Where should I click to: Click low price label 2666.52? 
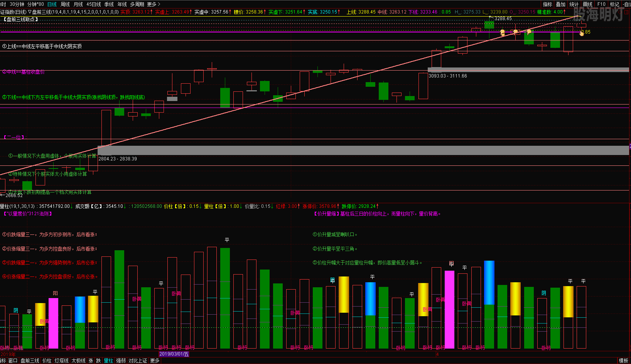click(x=14, y=195)
